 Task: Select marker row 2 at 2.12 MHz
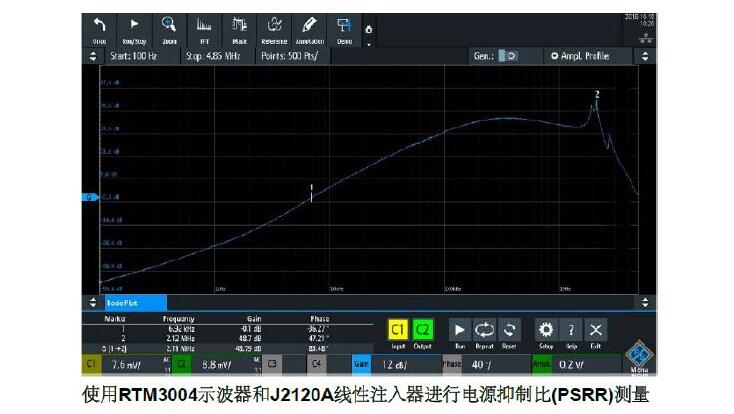228,338
